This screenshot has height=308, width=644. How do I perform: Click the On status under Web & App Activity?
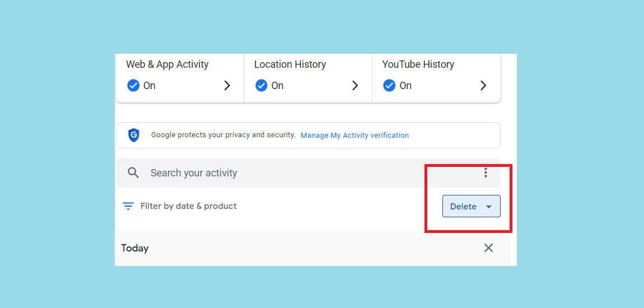(149, 86)
